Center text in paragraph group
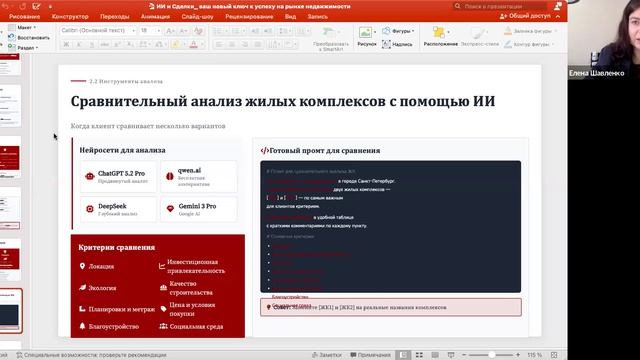The width and height of the screenshot is (640, 360). pyautogui.click(x=232, y=44)
